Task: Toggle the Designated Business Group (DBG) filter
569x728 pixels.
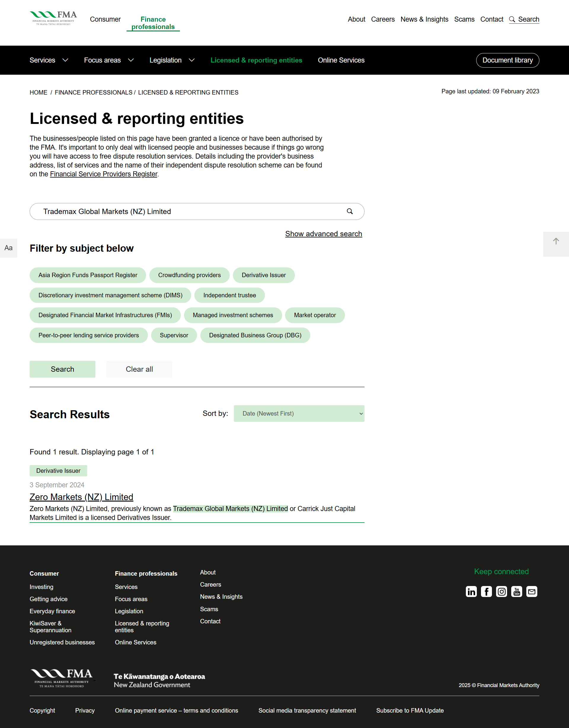Action: (x=255, y=335)
